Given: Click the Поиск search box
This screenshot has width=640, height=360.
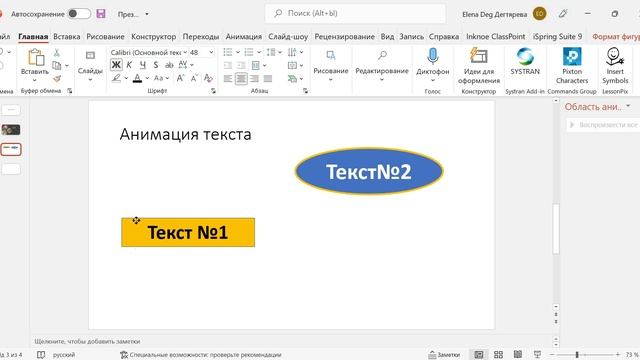Looking at the screenshot, I should (x=356, y=13).
